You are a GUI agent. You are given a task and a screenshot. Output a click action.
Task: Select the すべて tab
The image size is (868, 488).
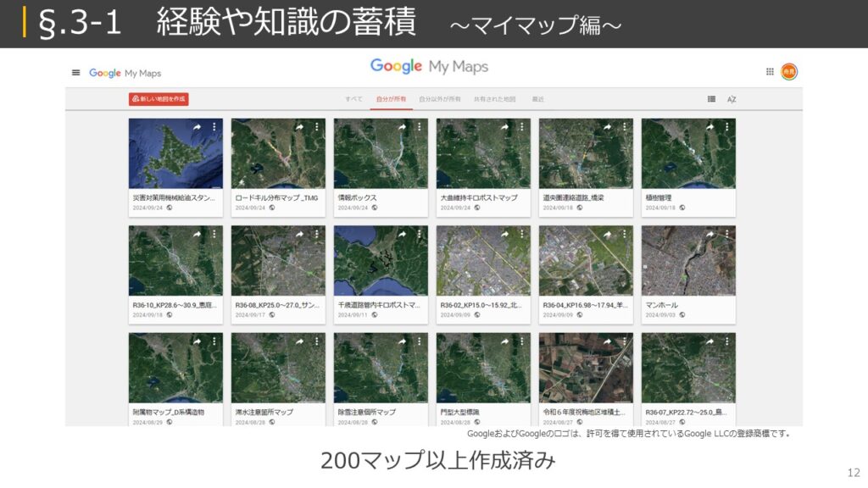(x=353, y=99)
